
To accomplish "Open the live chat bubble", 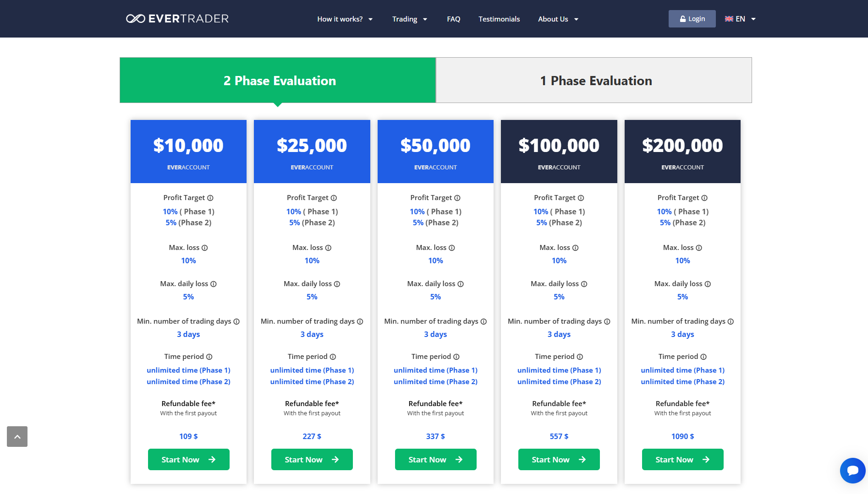I will pyautogui.click(x=852, y=470).
